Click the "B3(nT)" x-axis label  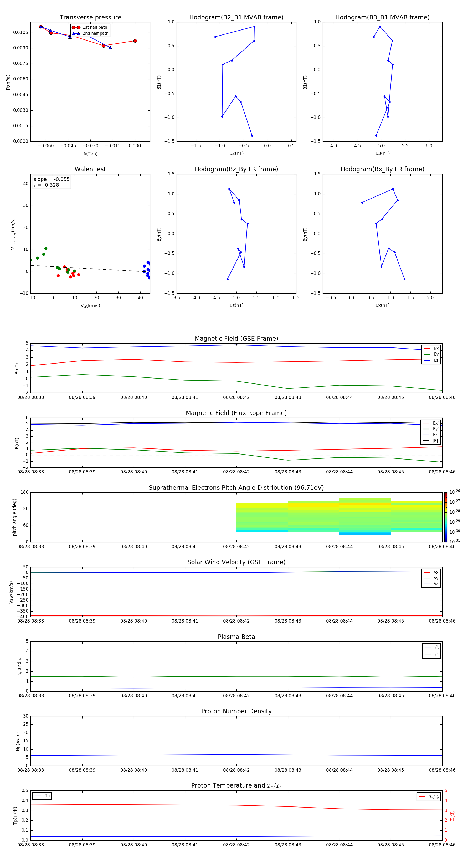pyautogui.click(x=382, y=153)
